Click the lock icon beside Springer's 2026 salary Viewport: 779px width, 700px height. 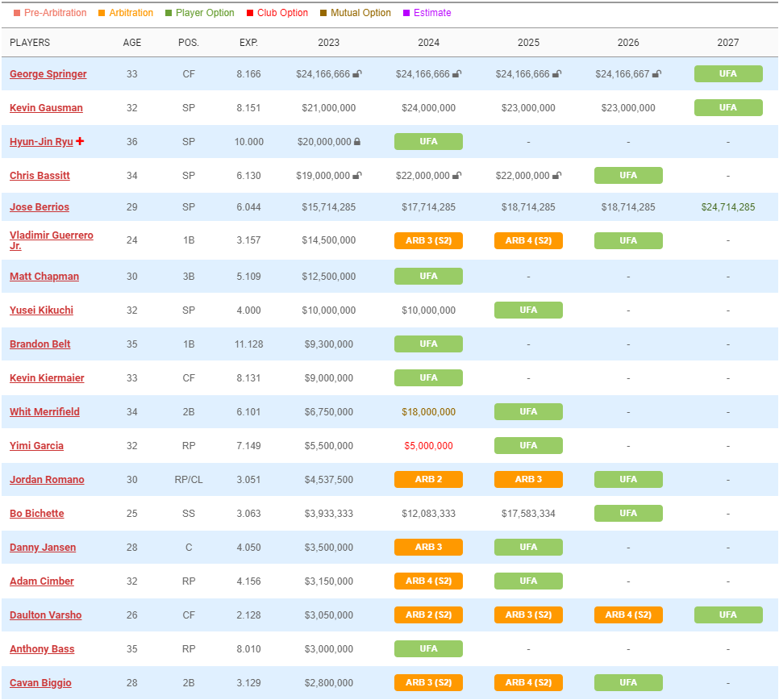[x=656, y=74]
